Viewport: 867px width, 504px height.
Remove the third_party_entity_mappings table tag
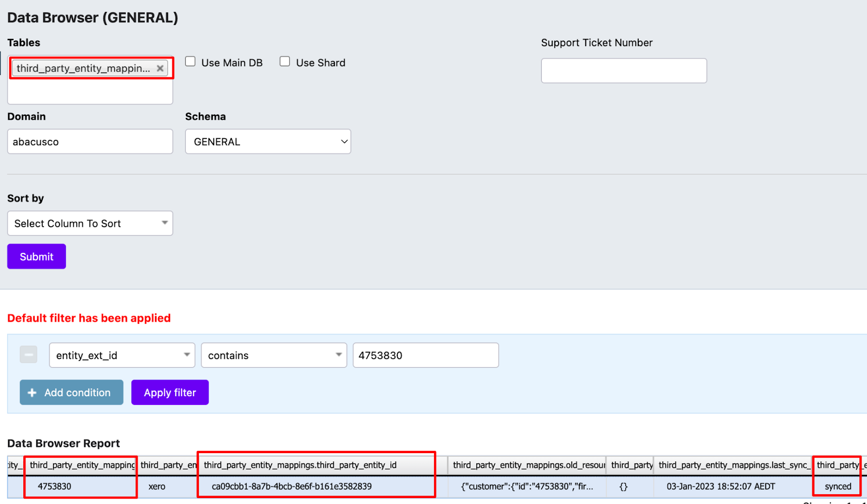tap(160, 68)
